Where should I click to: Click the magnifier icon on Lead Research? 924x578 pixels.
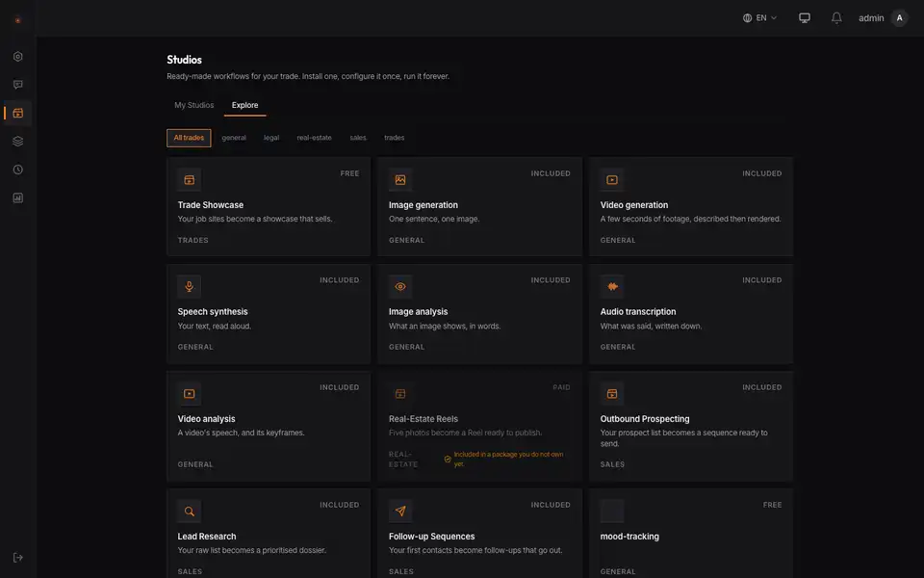point(190,512)
